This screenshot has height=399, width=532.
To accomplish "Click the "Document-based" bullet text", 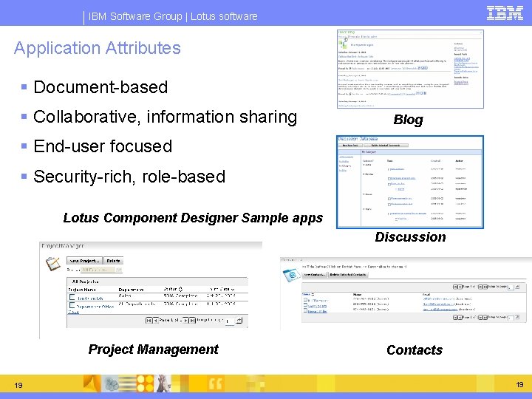I will pos(100,87).
